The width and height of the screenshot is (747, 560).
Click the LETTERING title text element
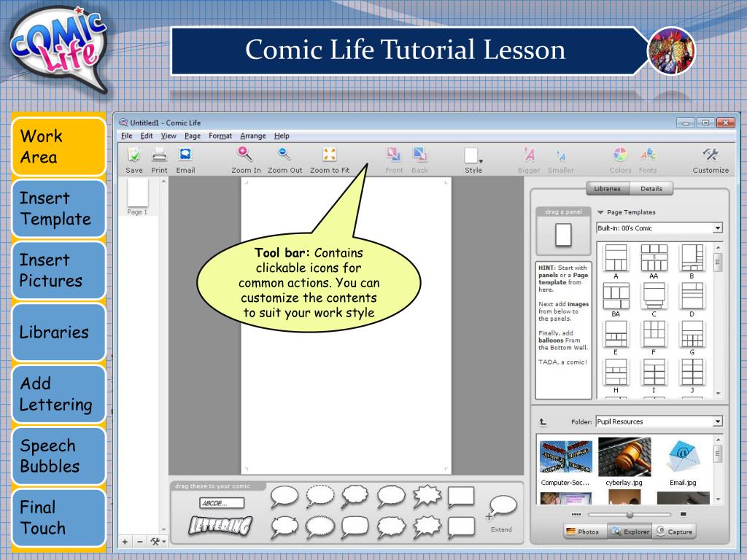(220, 525)
